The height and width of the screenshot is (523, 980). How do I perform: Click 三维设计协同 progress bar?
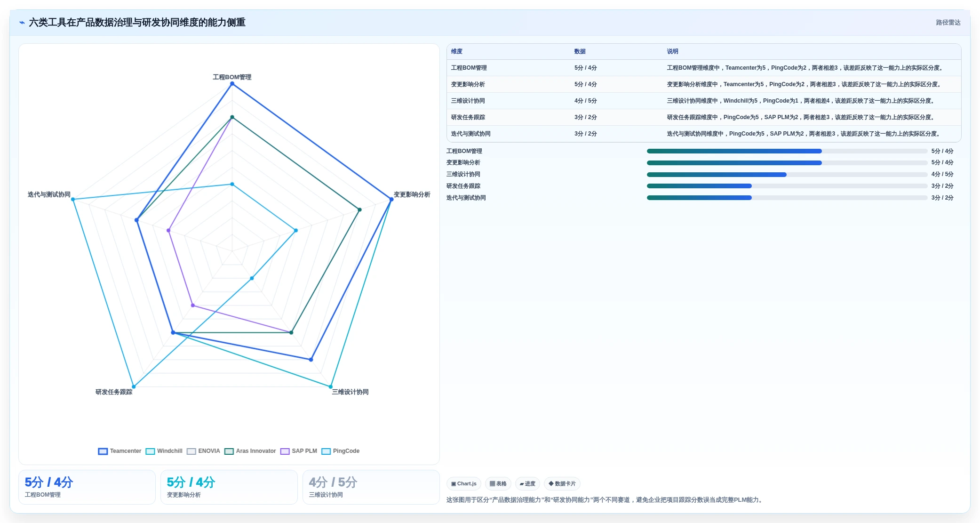[x=787, y=175]
